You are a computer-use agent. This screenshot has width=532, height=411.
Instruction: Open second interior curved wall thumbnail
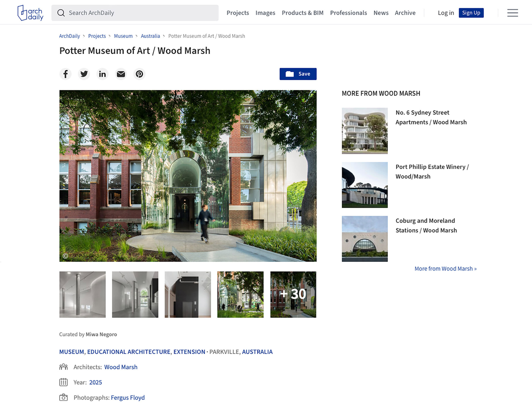point(135,295)
